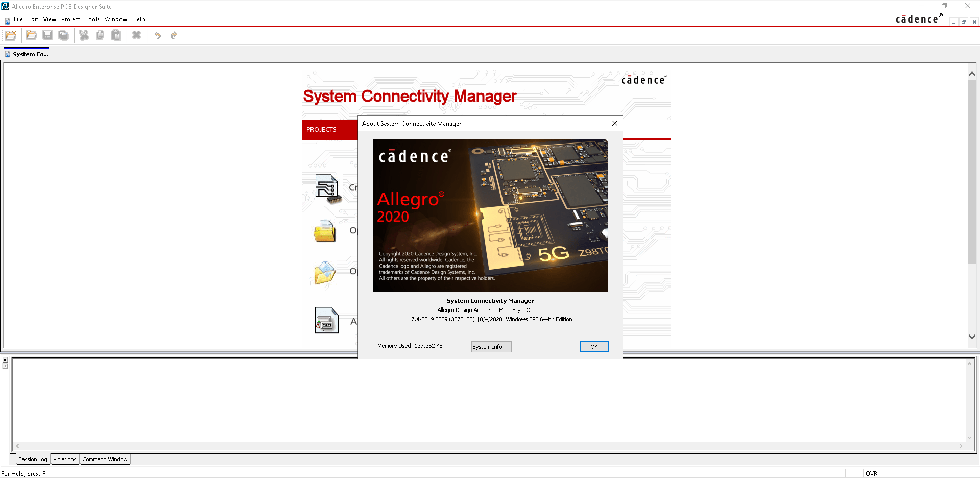Switch to the Command Window tab

[105, 459]
